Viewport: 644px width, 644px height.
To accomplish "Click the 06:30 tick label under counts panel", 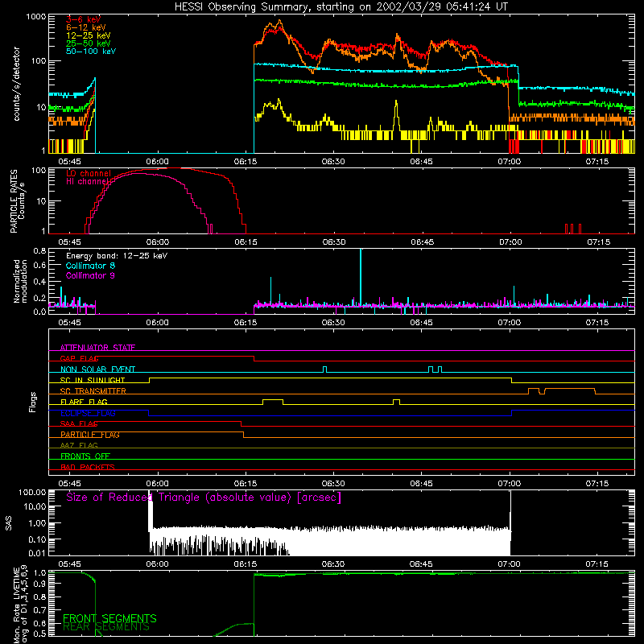I will pos(333,162).
